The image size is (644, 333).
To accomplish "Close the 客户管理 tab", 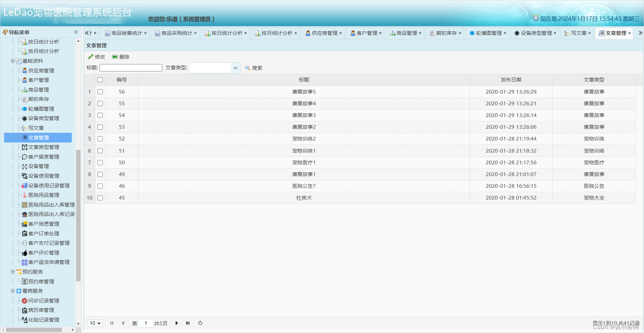I will coord(380,33).
